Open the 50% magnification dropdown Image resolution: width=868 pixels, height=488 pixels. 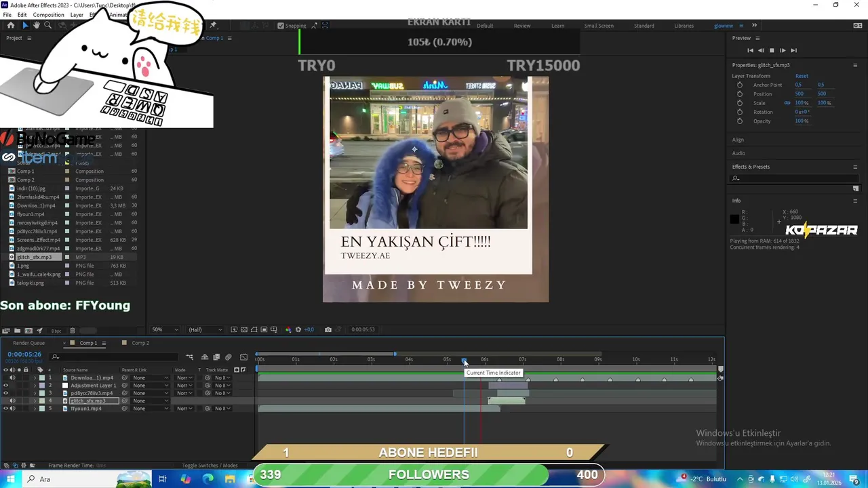(x=165, y=329)
